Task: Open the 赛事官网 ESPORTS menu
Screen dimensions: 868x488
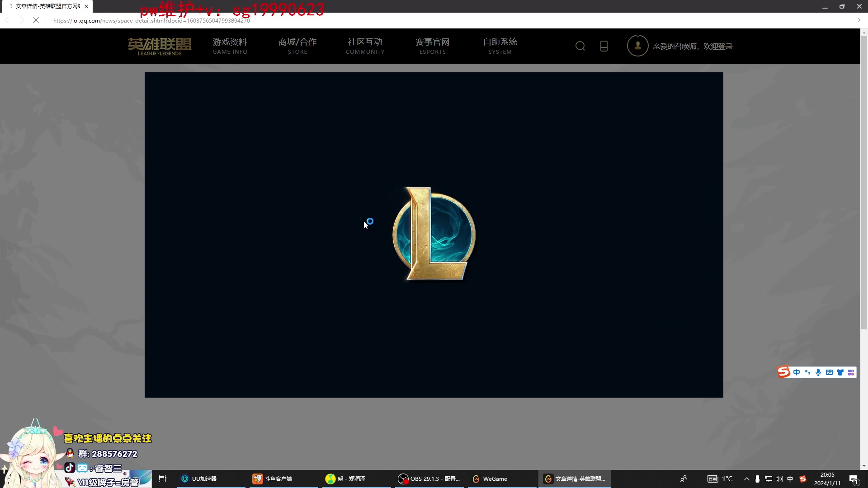Action: (x=433, y=46)
